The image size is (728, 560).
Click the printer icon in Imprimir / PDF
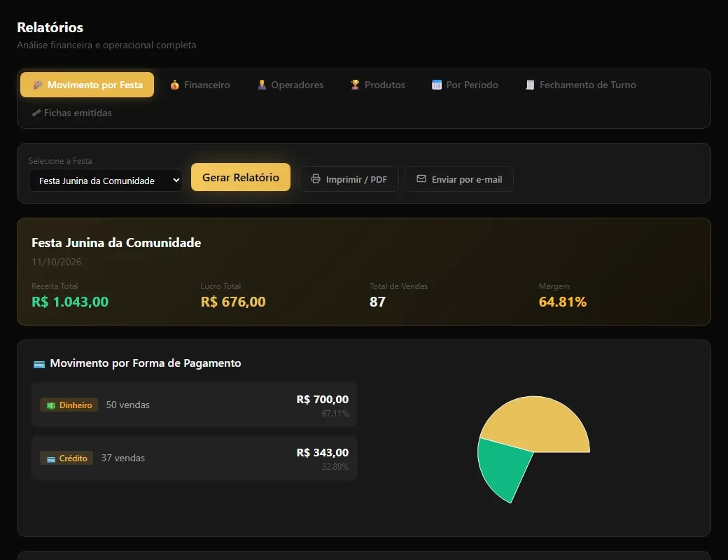[316, 178]
